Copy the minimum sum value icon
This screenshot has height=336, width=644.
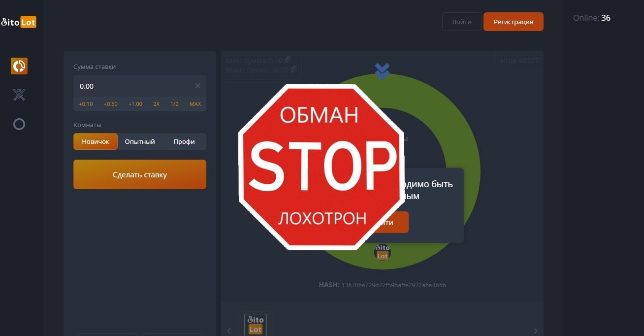287,60
